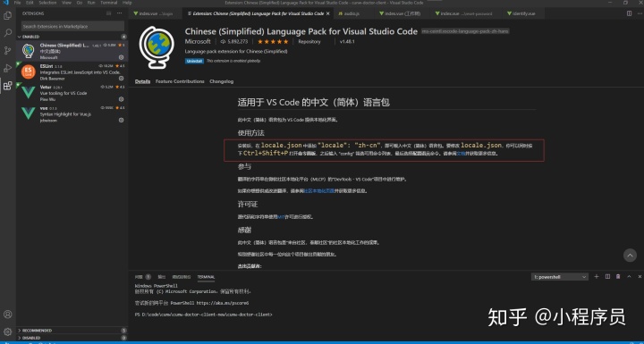Viewport: 644px width, 344px height.
Task: Open editor more actions ellipsis menu
Action: click(639, 13)
